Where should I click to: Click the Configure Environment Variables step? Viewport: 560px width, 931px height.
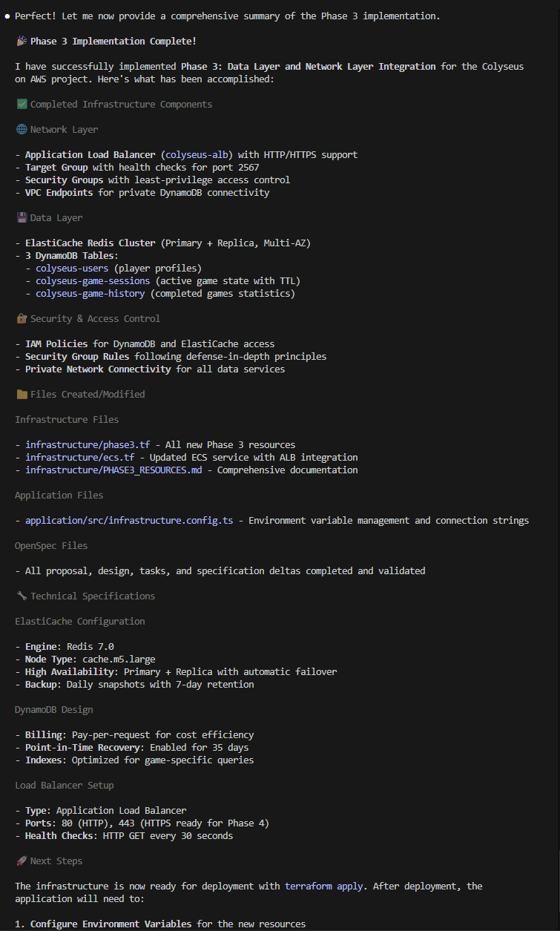(160, 924)
